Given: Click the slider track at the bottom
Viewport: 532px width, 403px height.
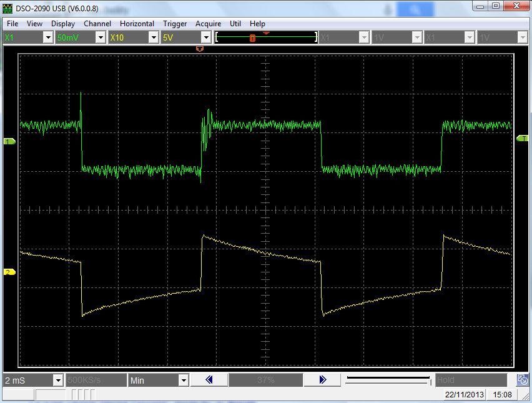Looking at the screenshot, I should (387, 379).
